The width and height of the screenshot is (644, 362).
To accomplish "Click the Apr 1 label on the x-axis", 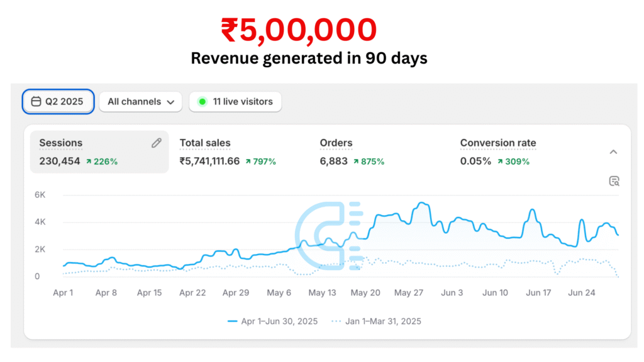I will 63,293.
